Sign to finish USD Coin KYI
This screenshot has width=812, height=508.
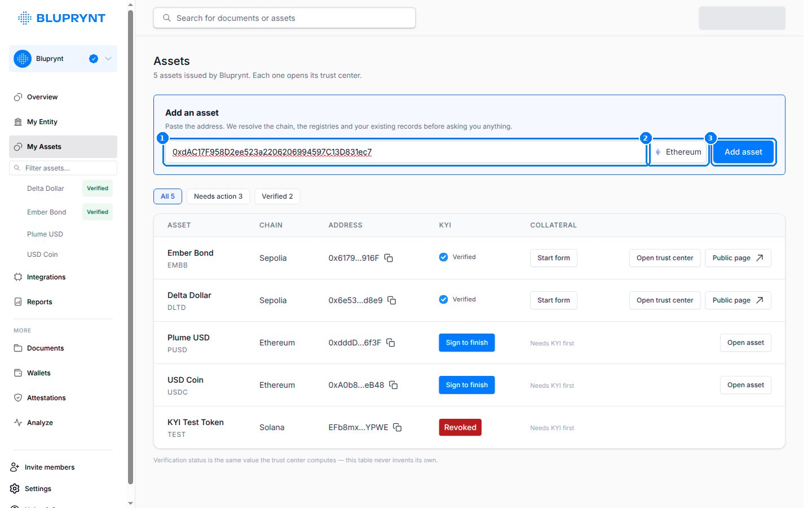[x=467, y=385]
